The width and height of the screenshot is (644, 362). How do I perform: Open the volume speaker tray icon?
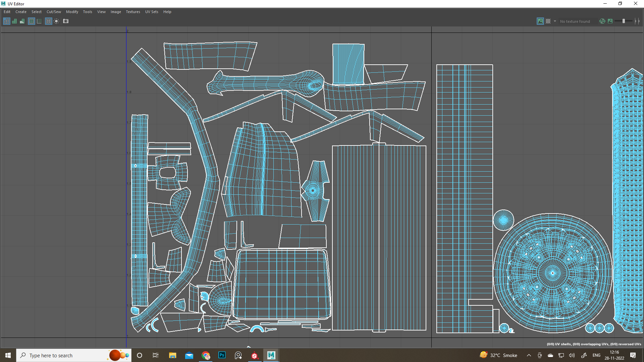(x=572, y=355)
